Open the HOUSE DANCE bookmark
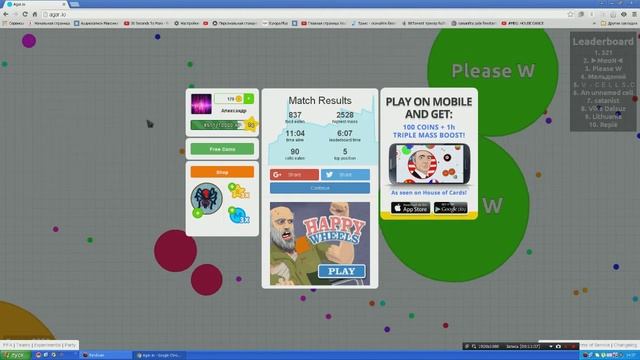 pos(522,23)
